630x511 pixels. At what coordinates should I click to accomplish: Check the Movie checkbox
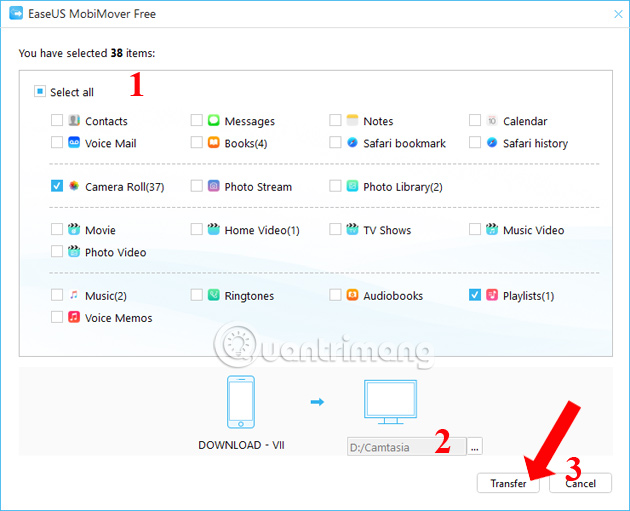tap(57, 229)
